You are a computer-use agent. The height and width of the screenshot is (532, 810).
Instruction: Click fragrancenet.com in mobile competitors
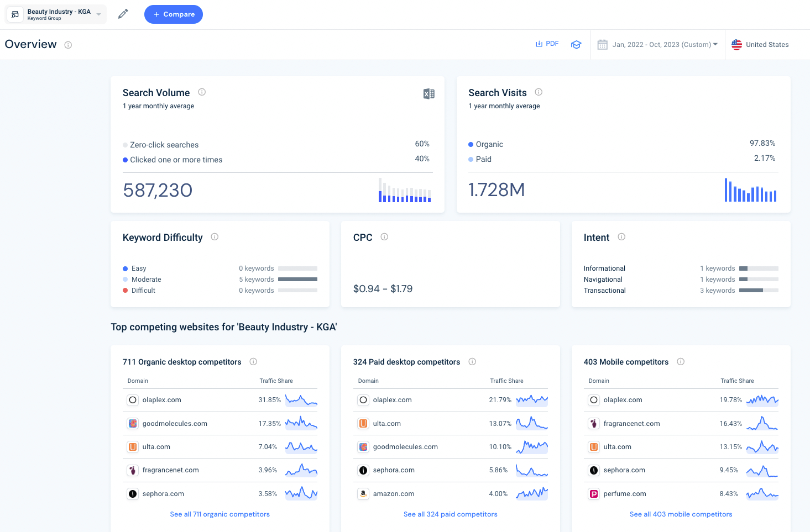coord(632,424)
